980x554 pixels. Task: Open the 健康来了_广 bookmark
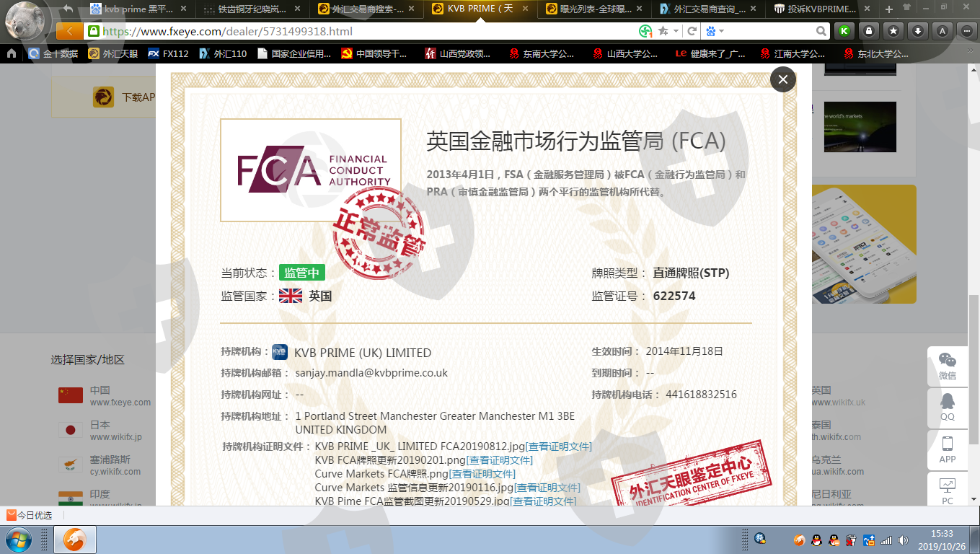click(711, 53)
